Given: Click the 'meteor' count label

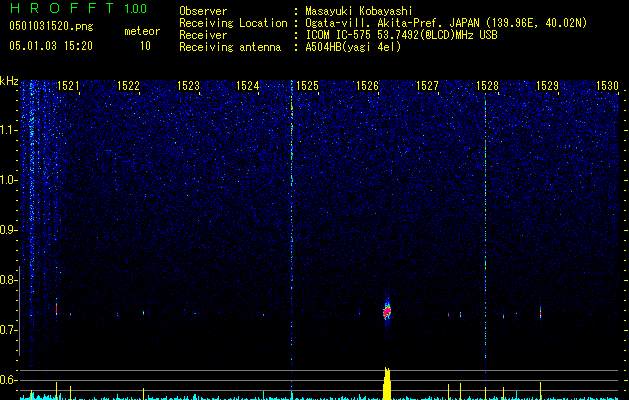Looking at the screenshot, I should 142,31.
